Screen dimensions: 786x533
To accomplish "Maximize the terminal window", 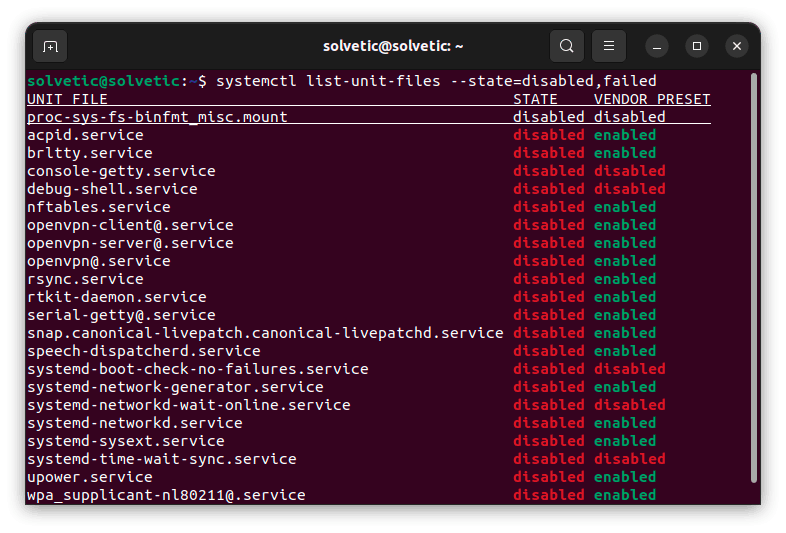I will (x=697, y=46).
